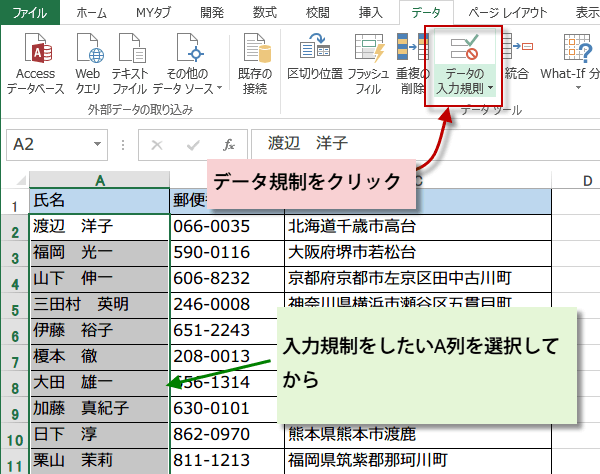Switch to the ホーム tab
600x474 pixels.
tap(92, 12)
